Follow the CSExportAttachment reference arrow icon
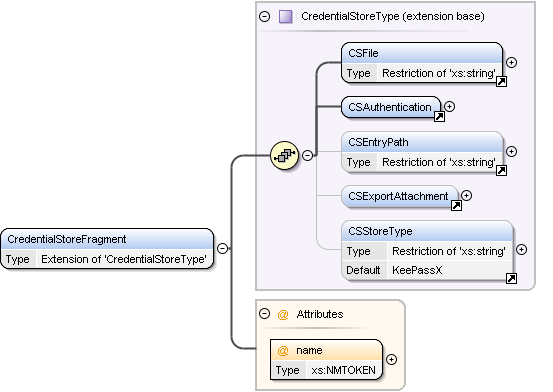The width and height of the screenshot is (553, 392). [x=456, y=205]
